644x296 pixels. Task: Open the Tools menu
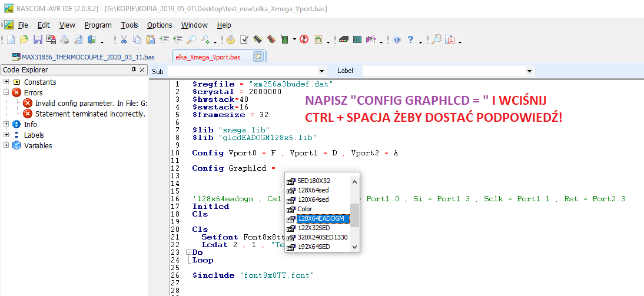click(x=130, y=25)
